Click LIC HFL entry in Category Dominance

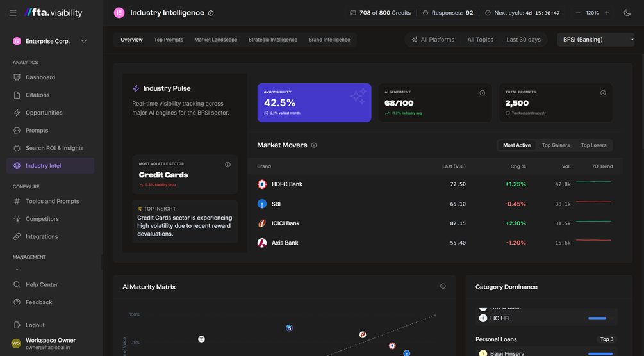546,318
